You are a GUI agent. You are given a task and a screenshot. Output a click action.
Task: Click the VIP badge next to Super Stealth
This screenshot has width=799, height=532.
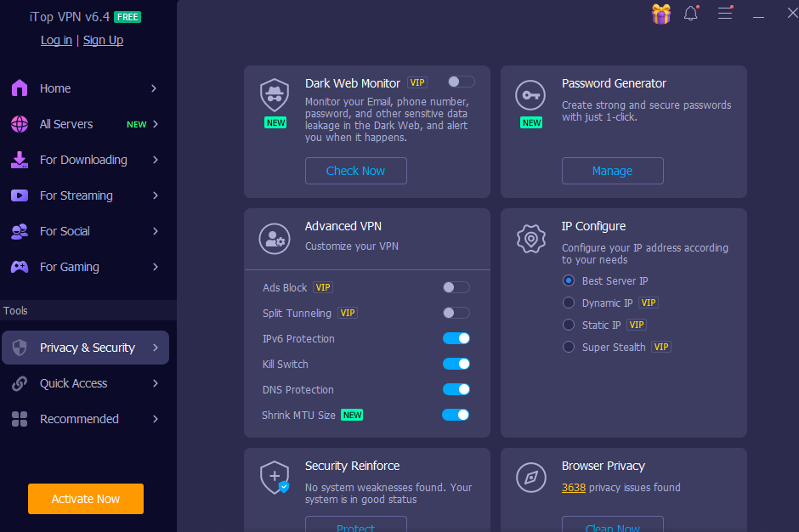click(661, 347)
